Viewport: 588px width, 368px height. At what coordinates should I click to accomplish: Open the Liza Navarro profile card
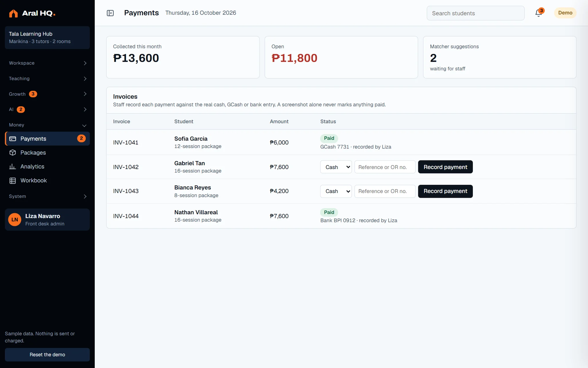(47, 220)
